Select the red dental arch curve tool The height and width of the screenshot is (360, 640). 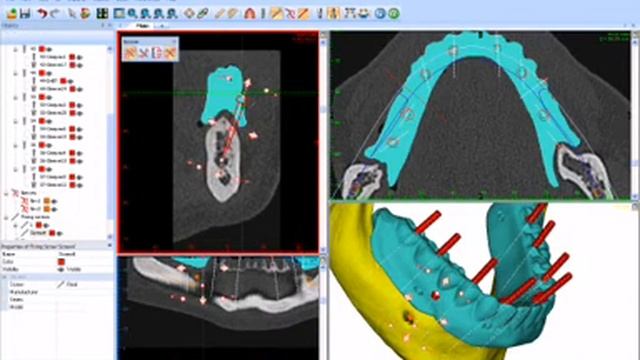[x=250, y=13]
